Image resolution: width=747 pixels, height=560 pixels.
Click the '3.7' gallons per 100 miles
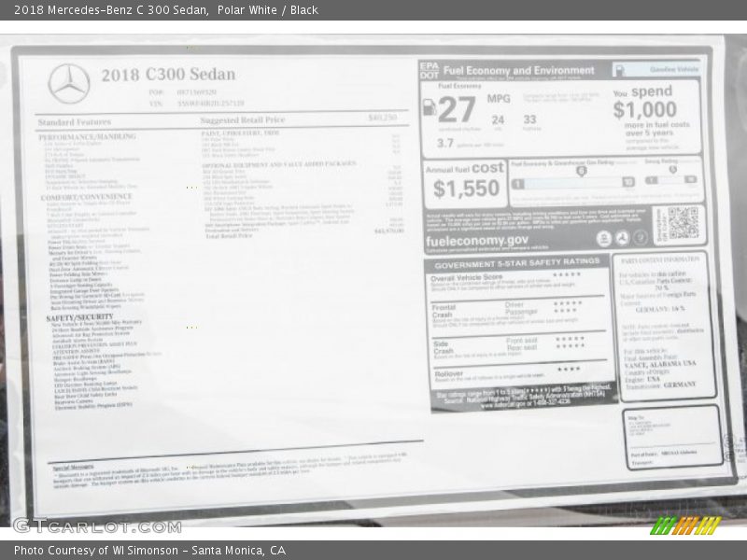[x=445, y=143]
